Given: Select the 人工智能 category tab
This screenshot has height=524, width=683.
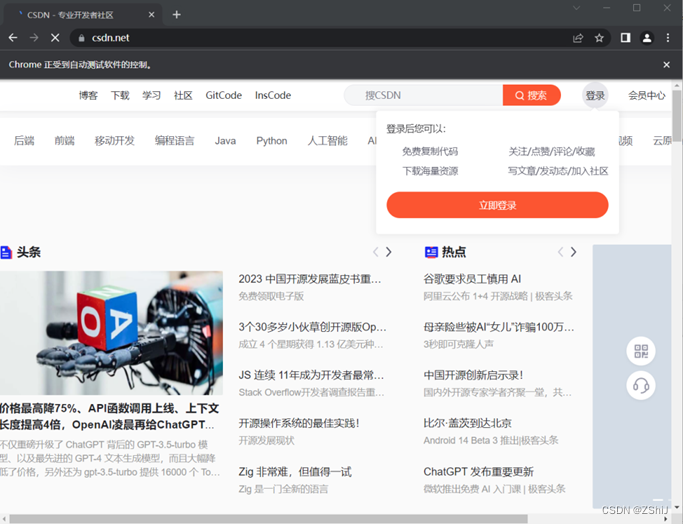Looking at the screenshot, I should point(328,141).
